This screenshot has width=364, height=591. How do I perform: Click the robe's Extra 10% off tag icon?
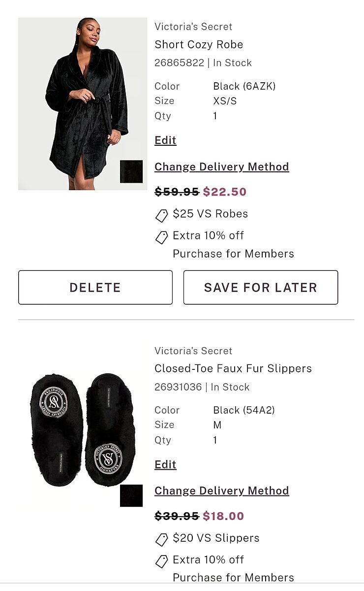(x=161, y=237)
